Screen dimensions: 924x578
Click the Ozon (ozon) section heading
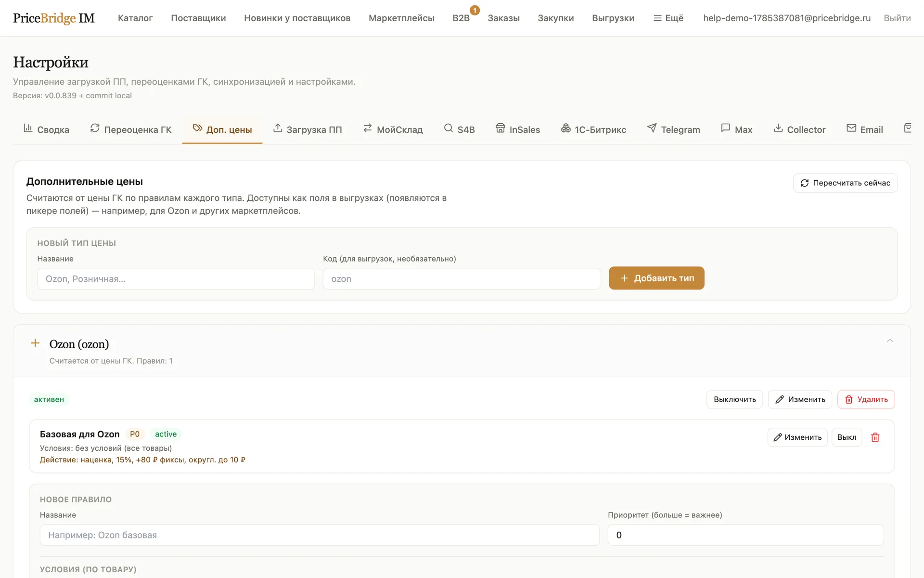click(x=79, y=344)
